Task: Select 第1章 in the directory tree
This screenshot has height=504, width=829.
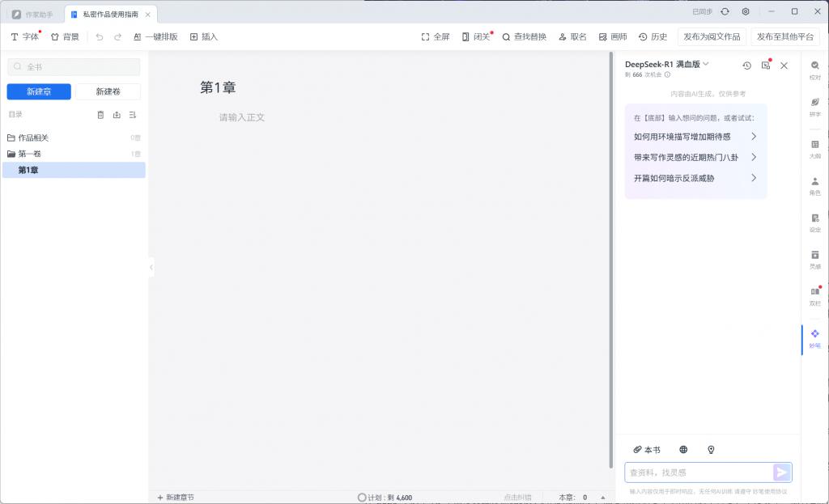Action: click(29, 170)
